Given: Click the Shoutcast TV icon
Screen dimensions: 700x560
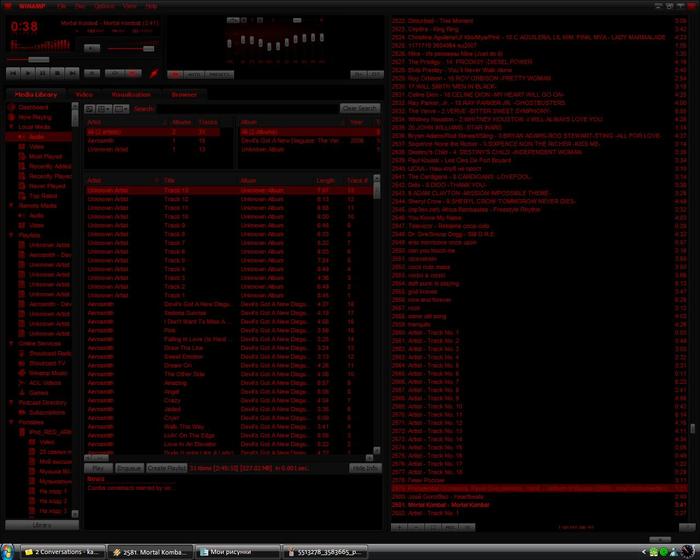Looking at the screenshot, I should (21, 363).
